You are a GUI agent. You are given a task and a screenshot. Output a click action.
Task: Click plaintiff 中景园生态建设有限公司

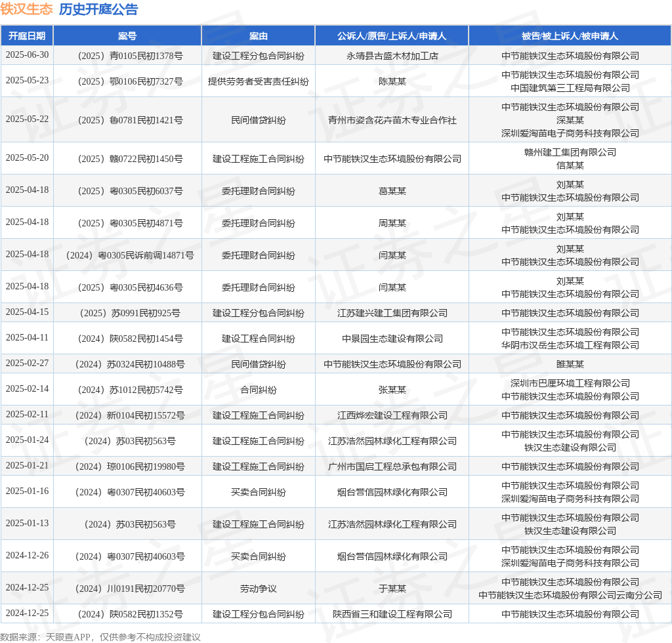(x=392, y=339)
